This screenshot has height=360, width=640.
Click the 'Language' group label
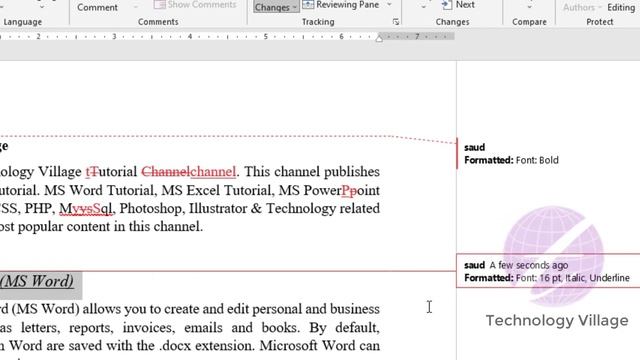point(22,22)
